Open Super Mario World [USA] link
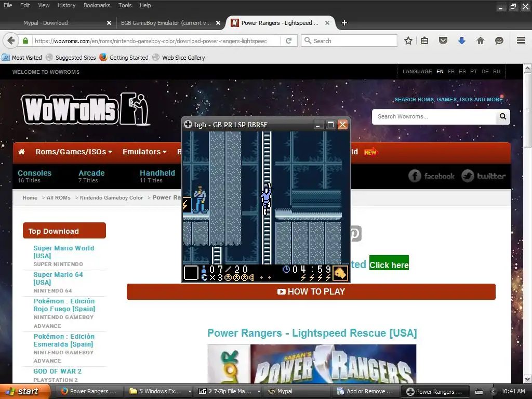This screenshot has height=399, width=532. (64, 252)
